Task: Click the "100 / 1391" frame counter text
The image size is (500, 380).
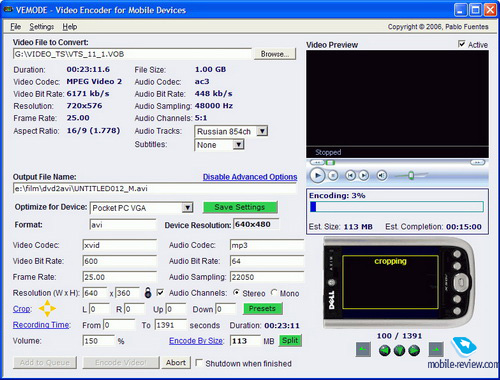Action: [x=399, y=336]
